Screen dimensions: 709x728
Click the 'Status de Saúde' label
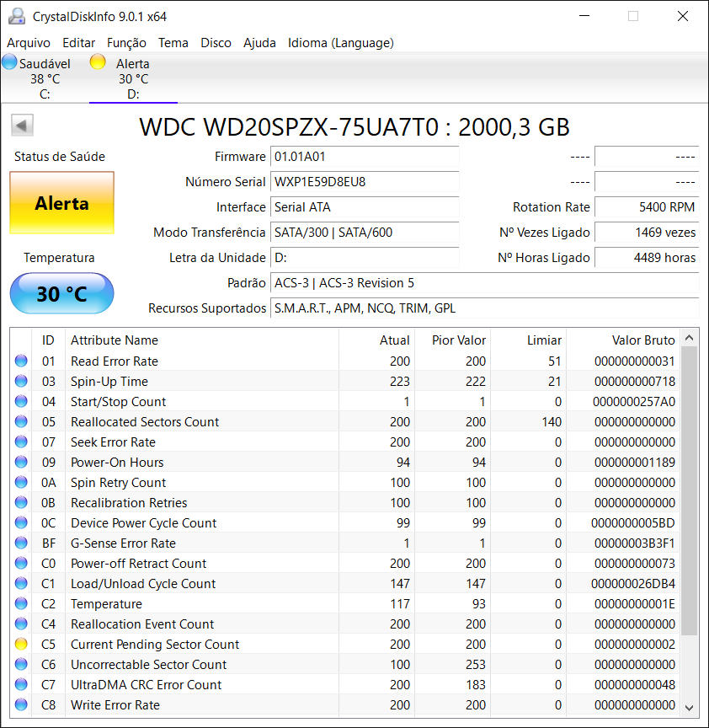coord(60,157)
